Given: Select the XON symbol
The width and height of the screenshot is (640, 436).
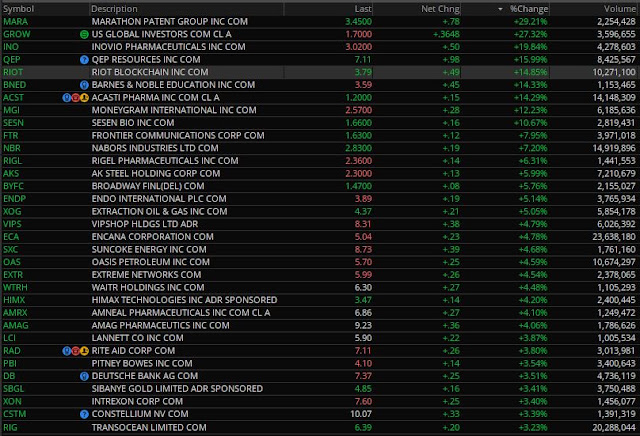Looking at the screenshot, I should [x=12, y=401].
